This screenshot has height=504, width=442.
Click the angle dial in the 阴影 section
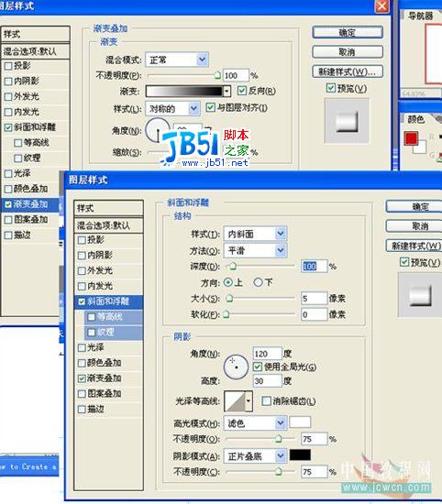[x=236, y=367]
